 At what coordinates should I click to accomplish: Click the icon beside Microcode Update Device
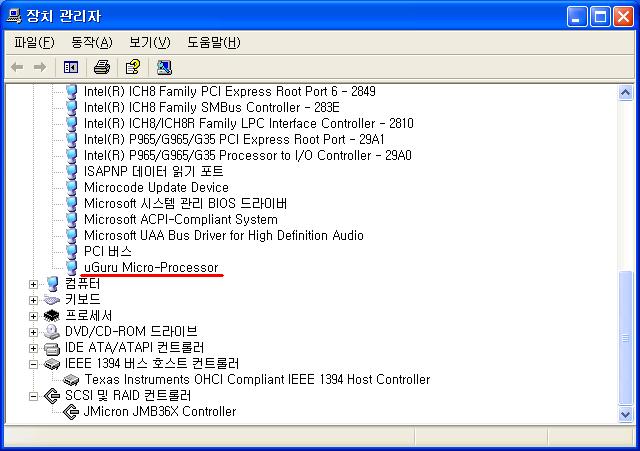point(72,187)
